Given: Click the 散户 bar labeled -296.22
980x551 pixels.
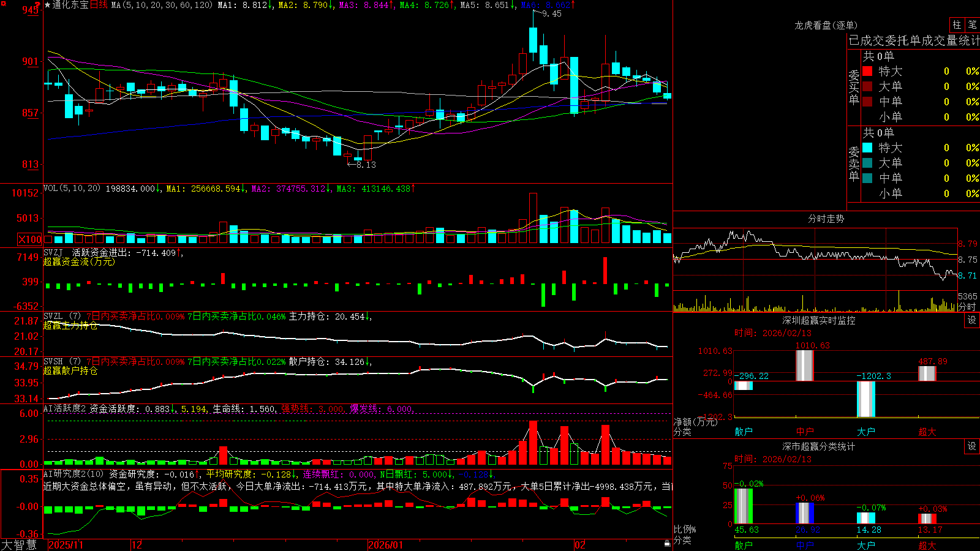Looking at the screenshot, I should click(744, 385).
